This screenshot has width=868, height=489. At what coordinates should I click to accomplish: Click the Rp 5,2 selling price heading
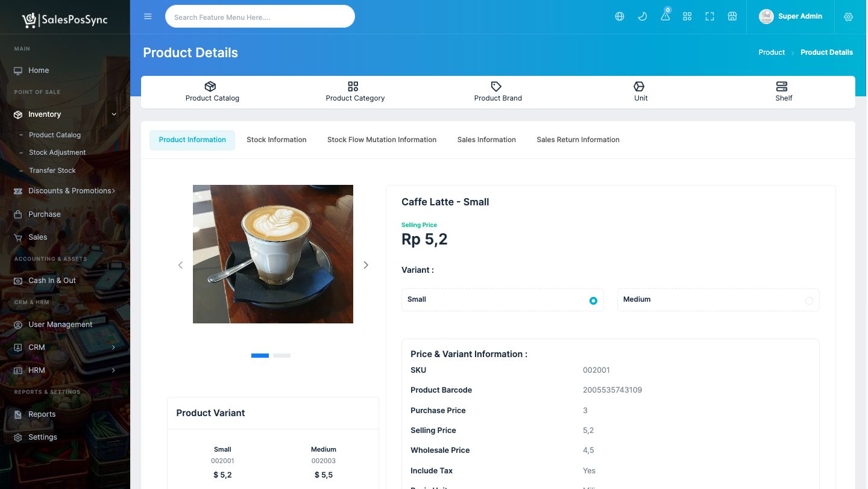click(x=424, y=240)
